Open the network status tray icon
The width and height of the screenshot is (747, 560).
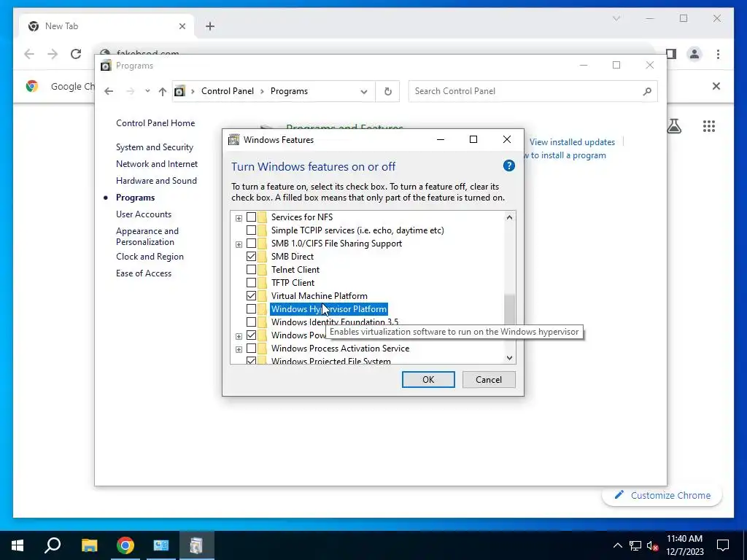point(635,545)
